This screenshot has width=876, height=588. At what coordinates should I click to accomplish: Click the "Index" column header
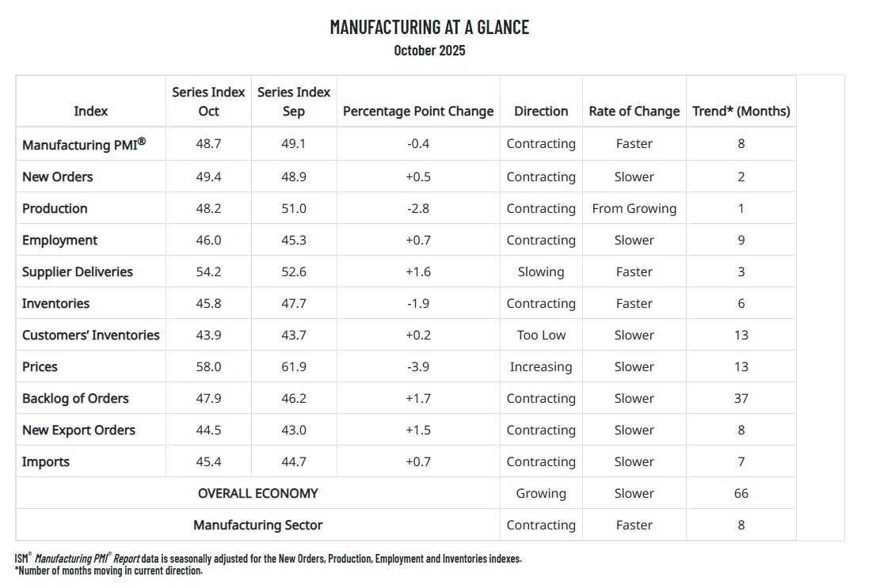click(91, 112)
